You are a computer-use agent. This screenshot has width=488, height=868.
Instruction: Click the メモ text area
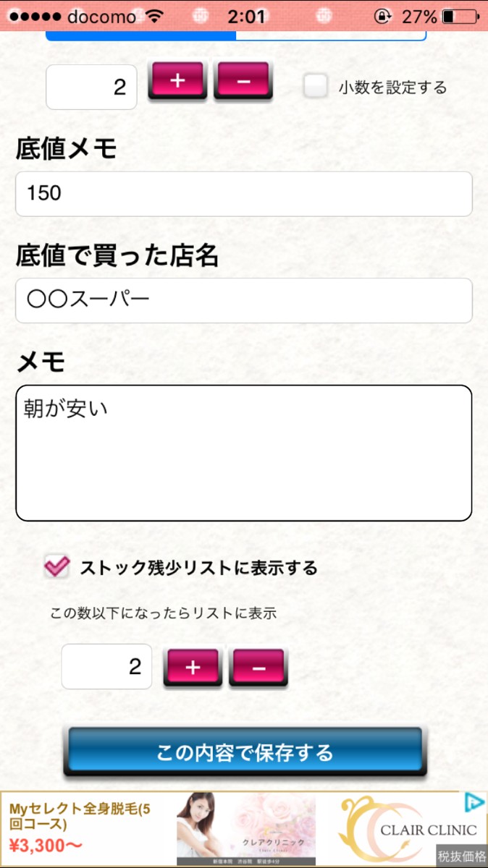pos(243,453)
